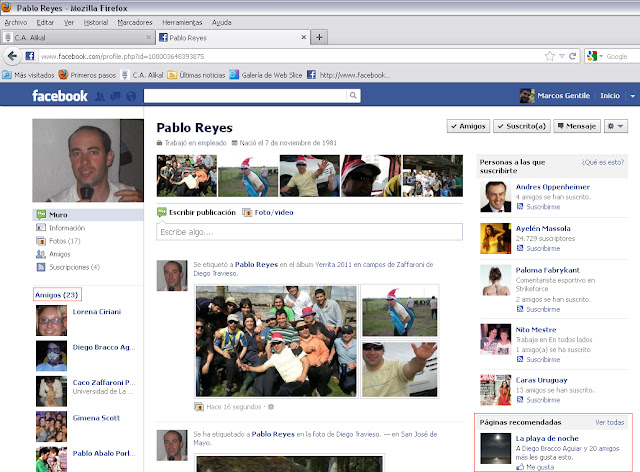This screenshot has height=472, width=640.
Task: Open the large group photo in the album post
Action: [x=276, y=341]
